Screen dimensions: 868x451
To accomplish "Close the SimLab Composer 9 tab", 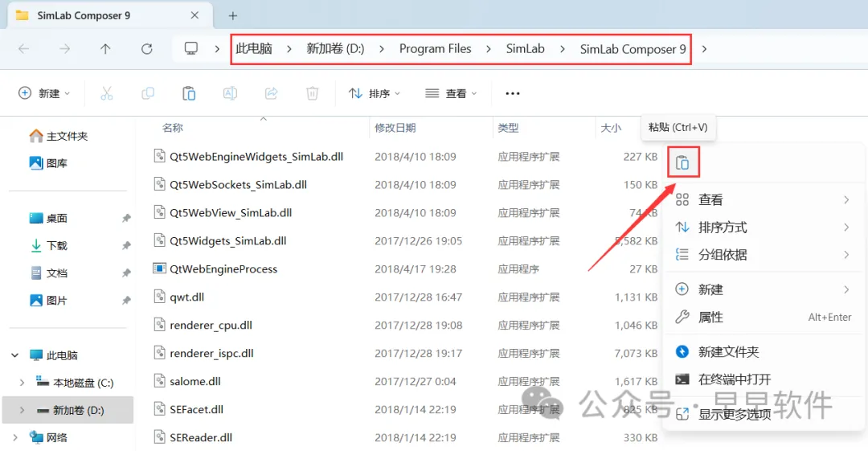I will coord(194,15).
